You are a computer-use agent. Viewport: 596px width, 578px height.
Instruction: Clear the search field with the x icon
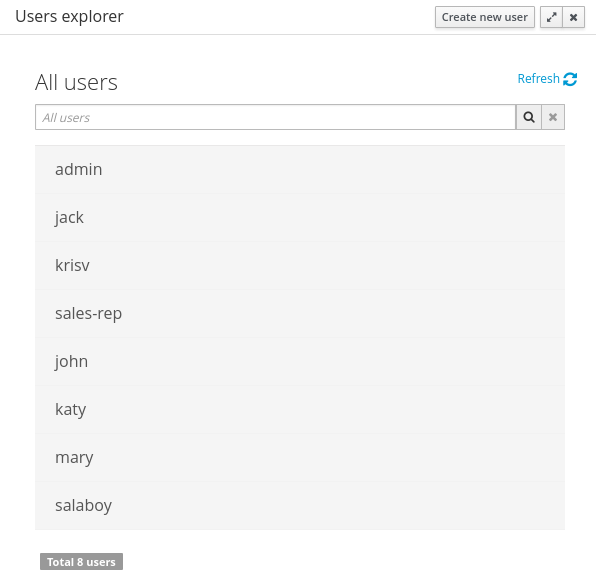click(553, 117)
